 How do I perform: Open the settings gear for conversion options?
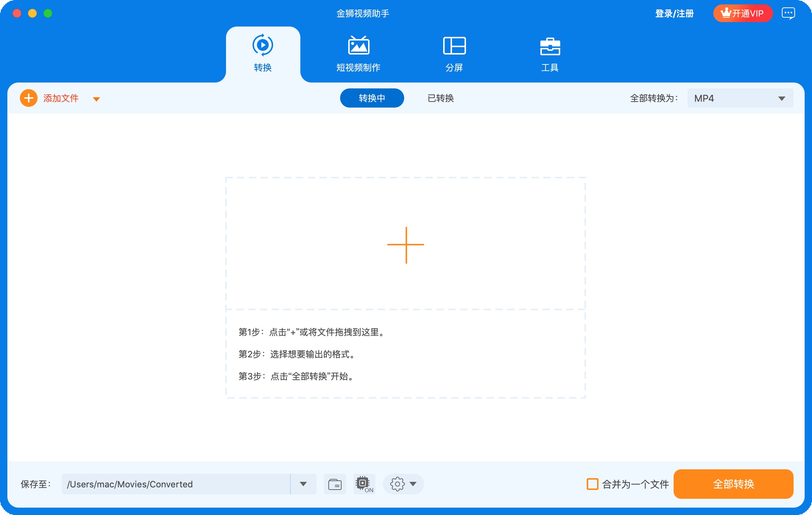click(398, 484)
